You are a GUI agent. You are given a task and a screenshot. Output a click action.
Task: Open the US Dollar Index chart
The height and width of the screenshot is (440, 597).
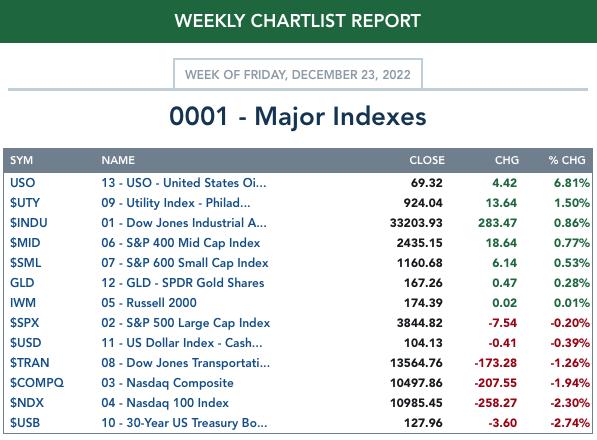coord(182,343)
